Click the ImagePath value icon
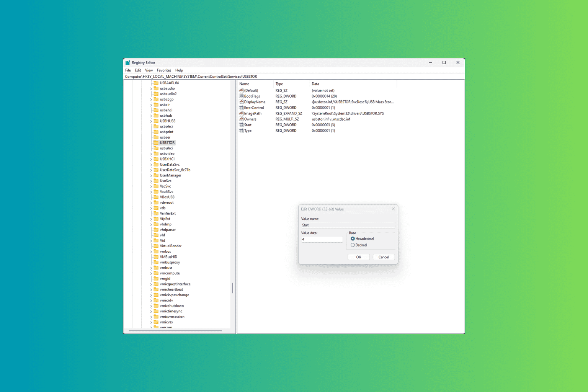This screenshot has height=392, width=588. click(241, 113)
